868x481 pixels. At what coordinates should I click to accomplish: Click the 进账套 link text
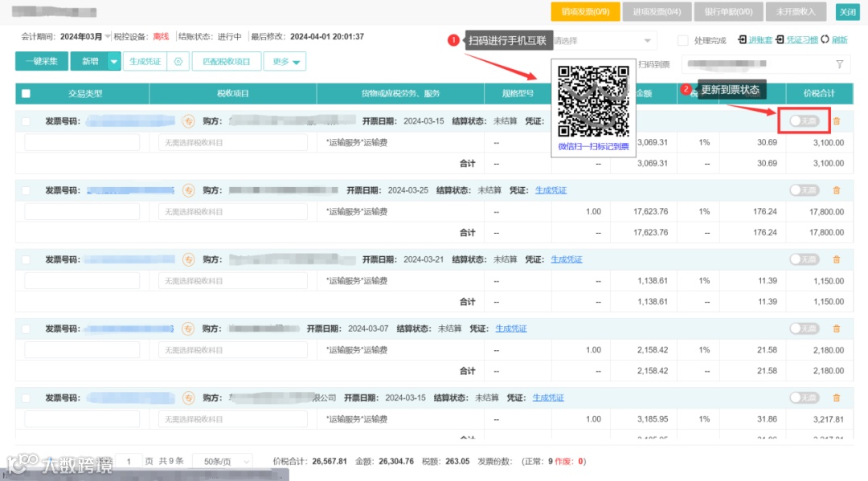click(x=760, y=40)
